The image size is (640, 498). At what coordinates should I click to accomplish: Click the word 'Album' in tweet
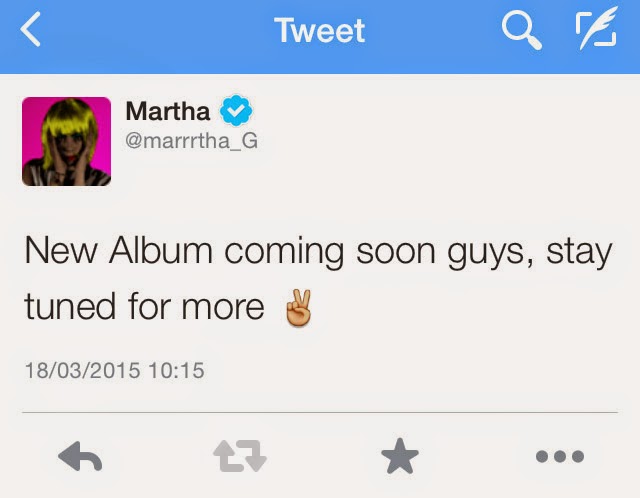[161, 250]
